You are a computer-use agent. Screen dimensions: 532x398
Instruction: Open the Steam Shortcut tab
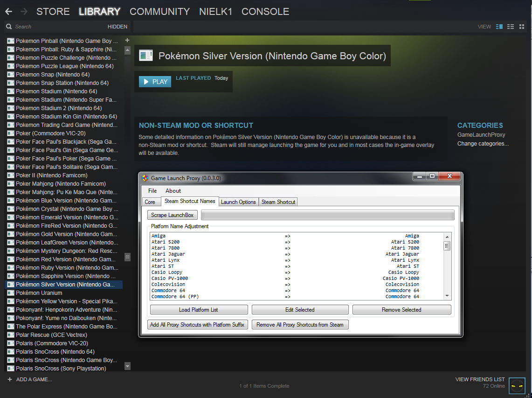click(278, 202)
